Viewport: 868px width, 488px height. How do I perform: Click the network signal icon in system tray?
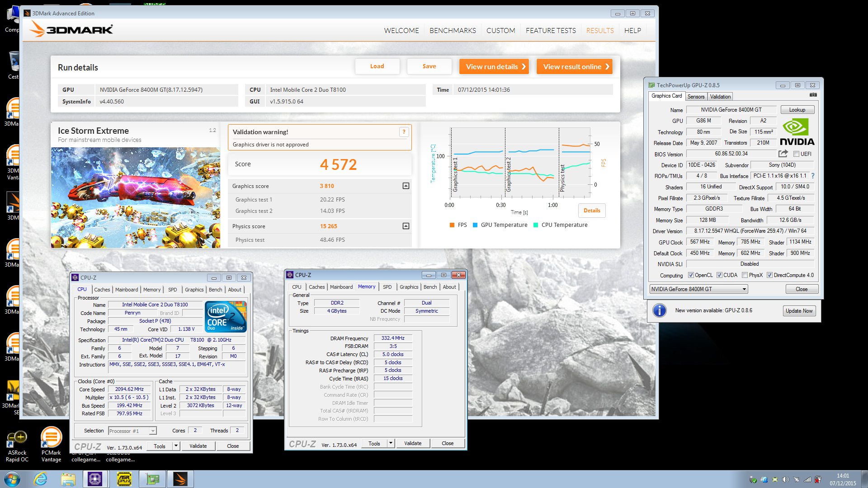click(x=807, y=479)
